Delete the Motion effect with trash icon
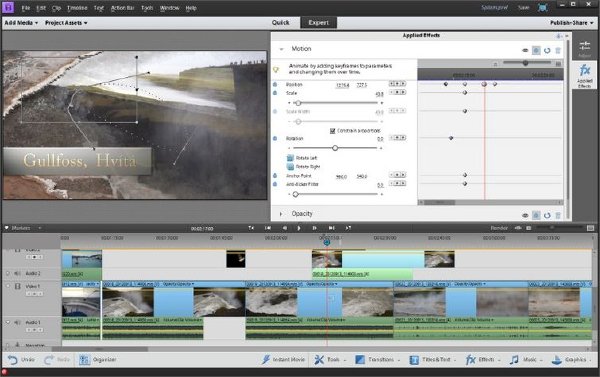This screenshot has width=600, height=377. [558, 51]
